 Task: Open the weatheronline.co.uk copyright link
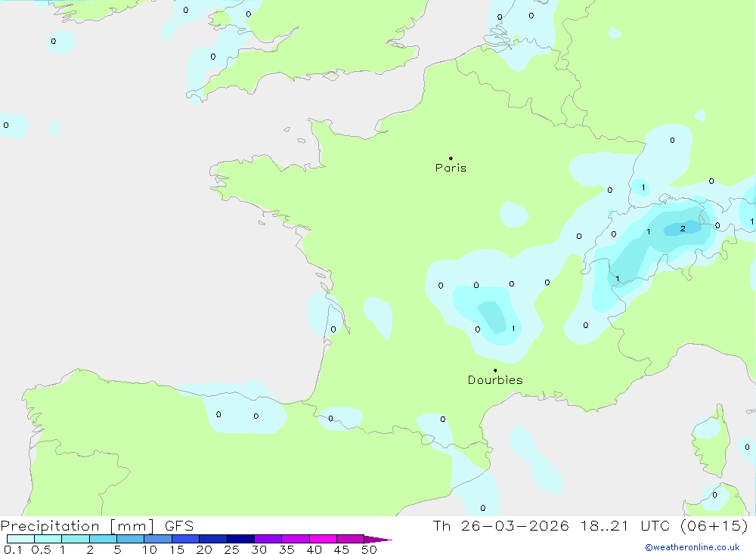[x=692, y=547]
